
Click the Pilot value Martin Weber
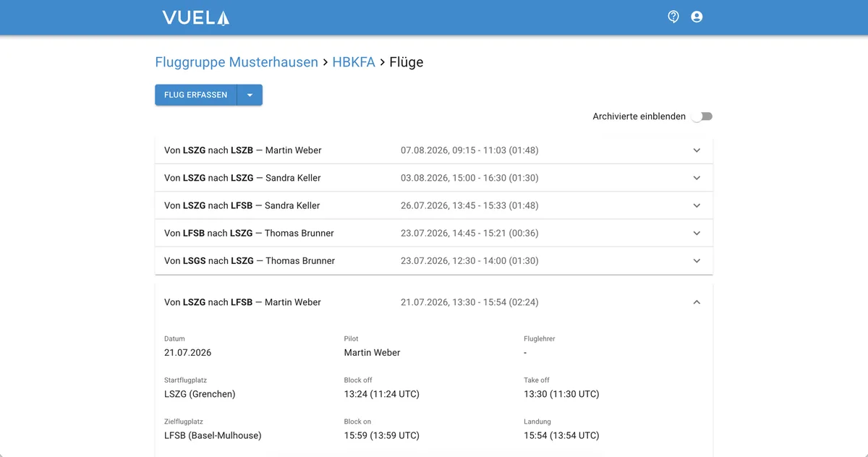tap(373, 353)
